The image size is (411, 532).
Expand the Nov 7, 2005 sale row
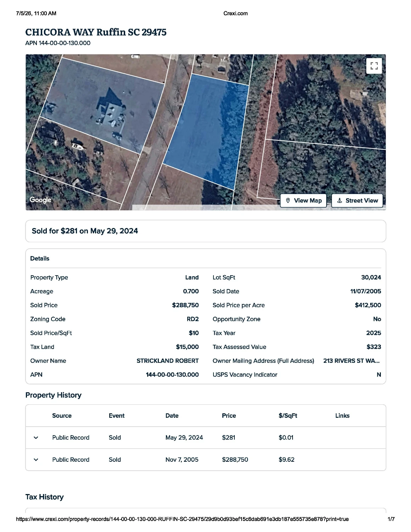(x=36, y=460)
